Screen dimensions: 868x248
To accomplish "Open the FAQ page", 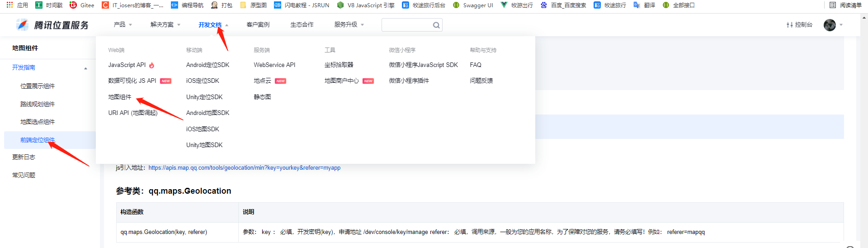I will pos(476,65).
